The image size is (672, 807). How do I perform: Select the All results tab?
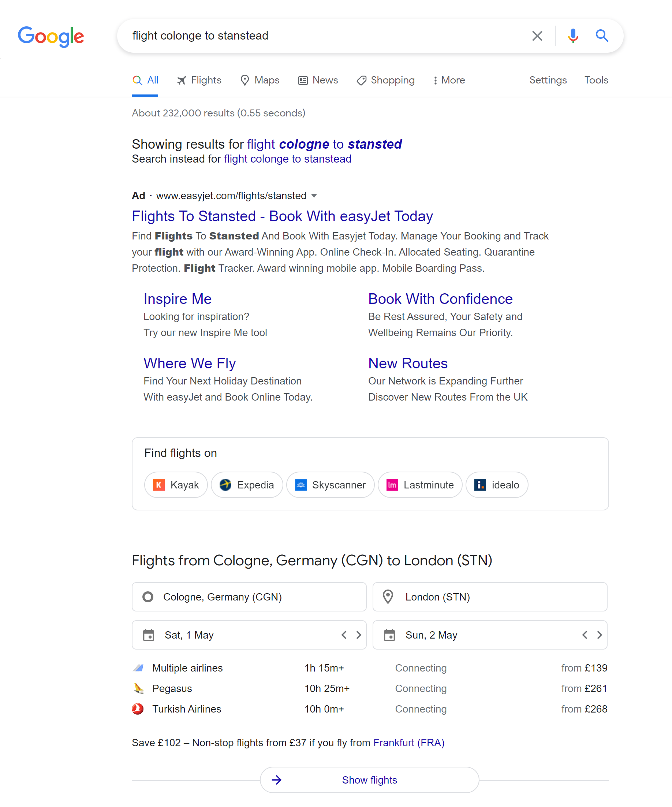tap(145, 80)
